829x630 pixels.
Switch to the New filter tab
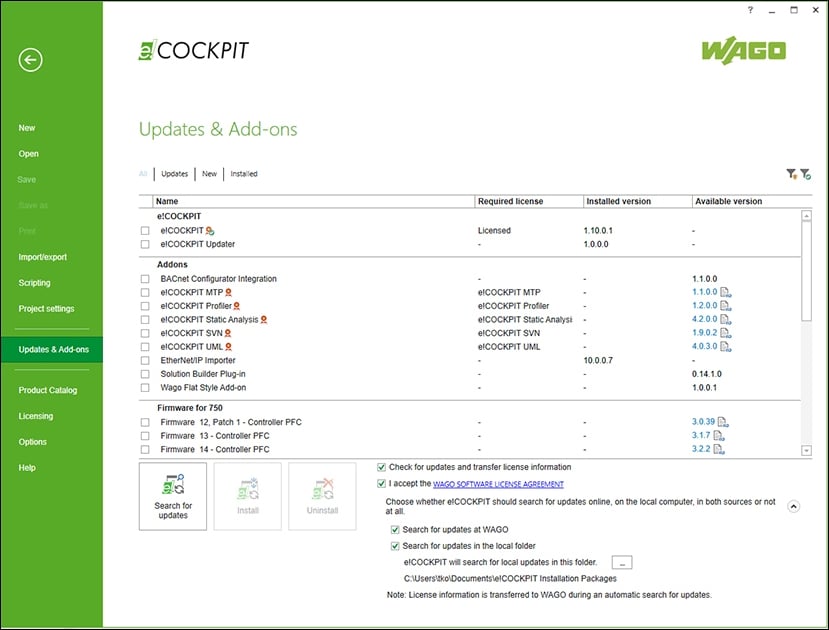click(x=209, y=174)
